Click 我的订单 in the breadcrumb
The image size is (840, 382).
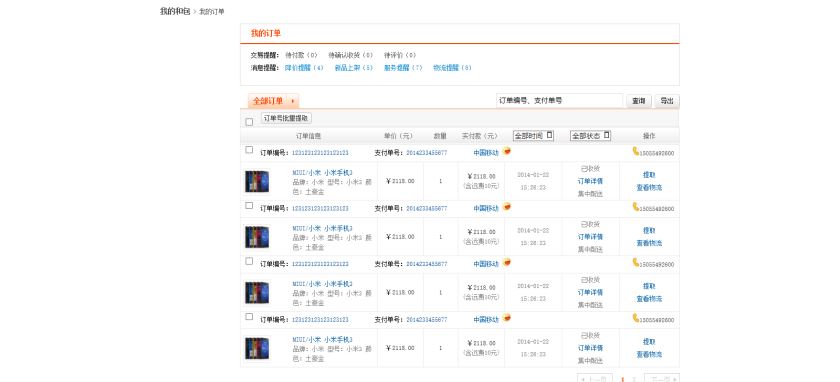[212, 12]
